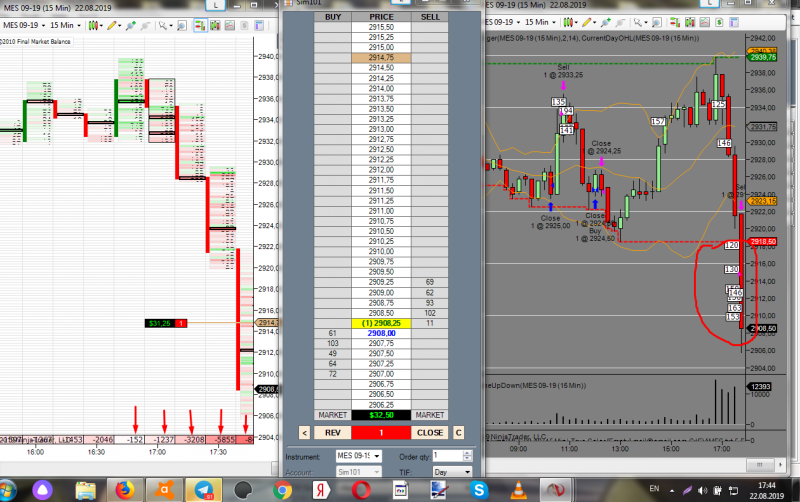Open zoom frame magnifier in left chart
Screen dimensions: 800x502
182,25
